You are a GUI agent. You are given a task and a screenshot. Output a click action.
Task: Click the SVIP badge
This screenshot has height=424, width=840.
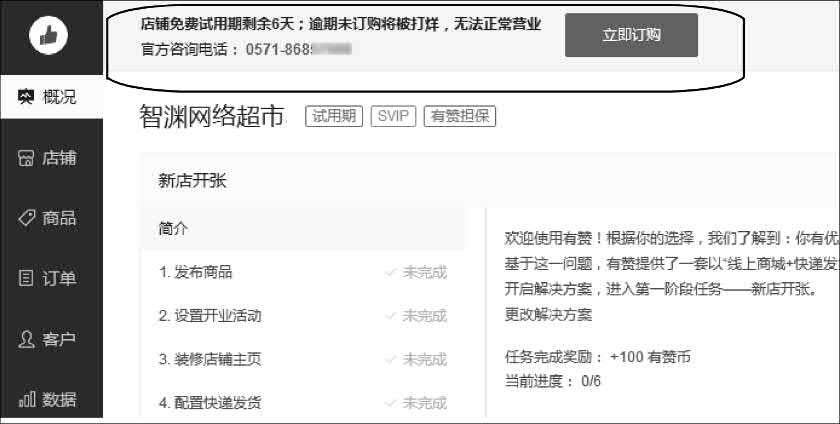click(x=393, y=116)
